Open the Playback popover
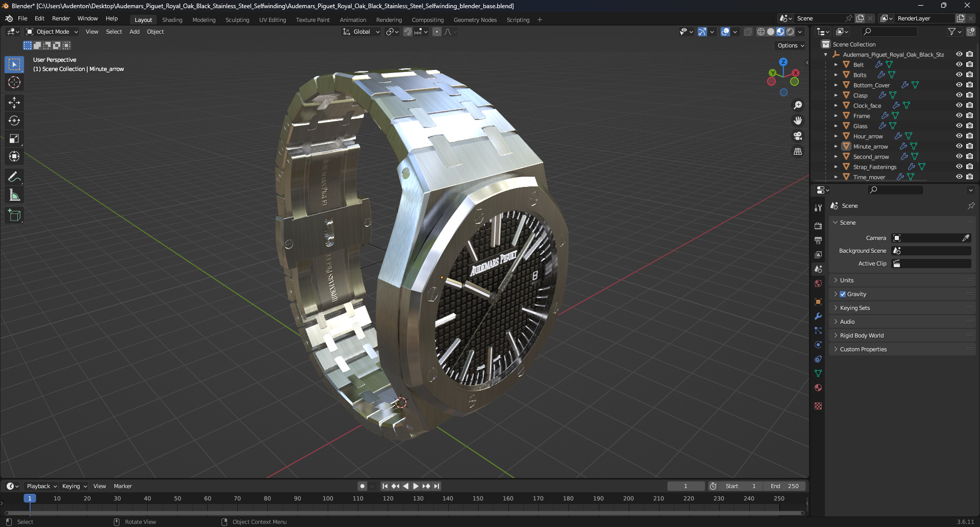Viewport: 980px width, 527px height. (x=41, y=486)
